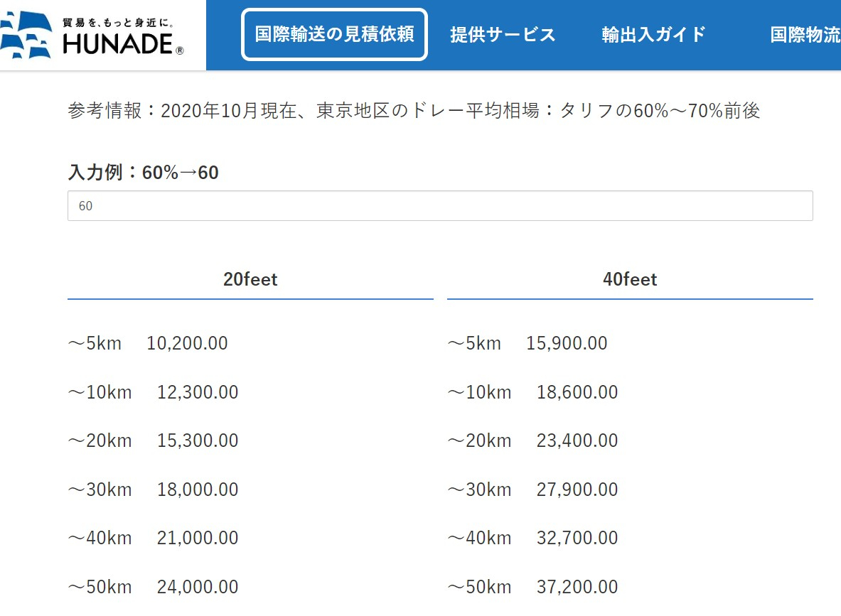
Task: Open the 国際輸送の見積依頼 menu item
Action: [x=334, y=33]
